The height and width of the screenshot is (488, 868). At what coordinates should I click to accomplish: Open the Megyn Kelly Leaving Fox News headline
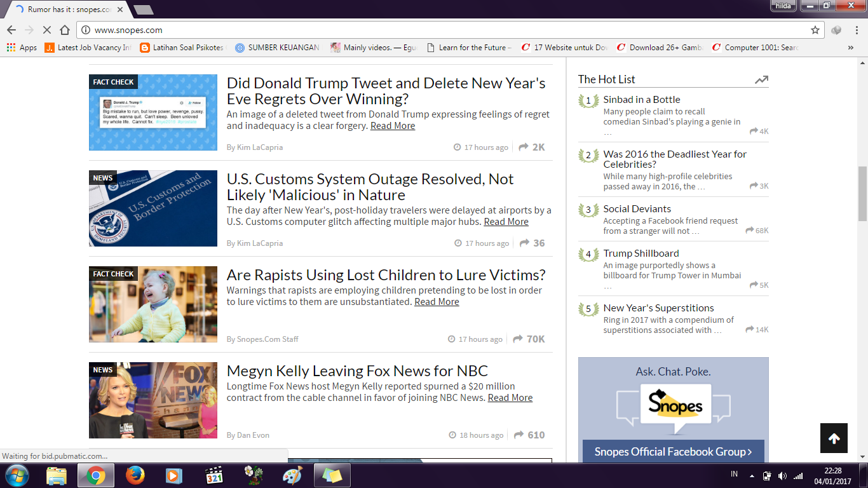point(357,371)
